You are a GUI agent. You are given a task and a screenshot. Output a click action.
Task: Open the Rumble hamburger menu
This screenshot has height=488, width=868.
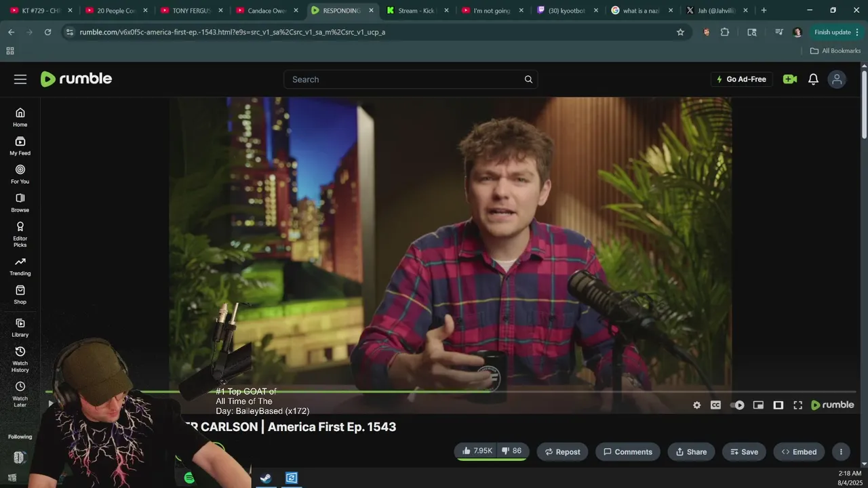point(20,79)
